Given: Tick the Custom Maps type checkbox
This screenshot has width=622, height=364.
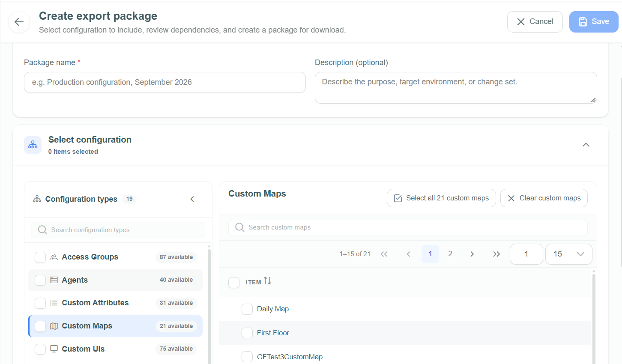Looking at the screenshot, I should point(40,326).
